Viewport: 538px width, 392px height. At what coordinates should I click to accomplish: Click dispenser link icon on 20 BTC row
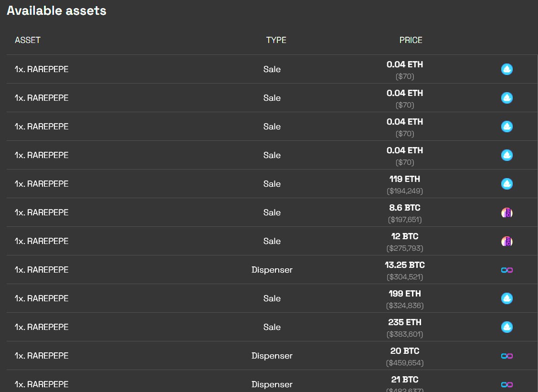[507, 356]
